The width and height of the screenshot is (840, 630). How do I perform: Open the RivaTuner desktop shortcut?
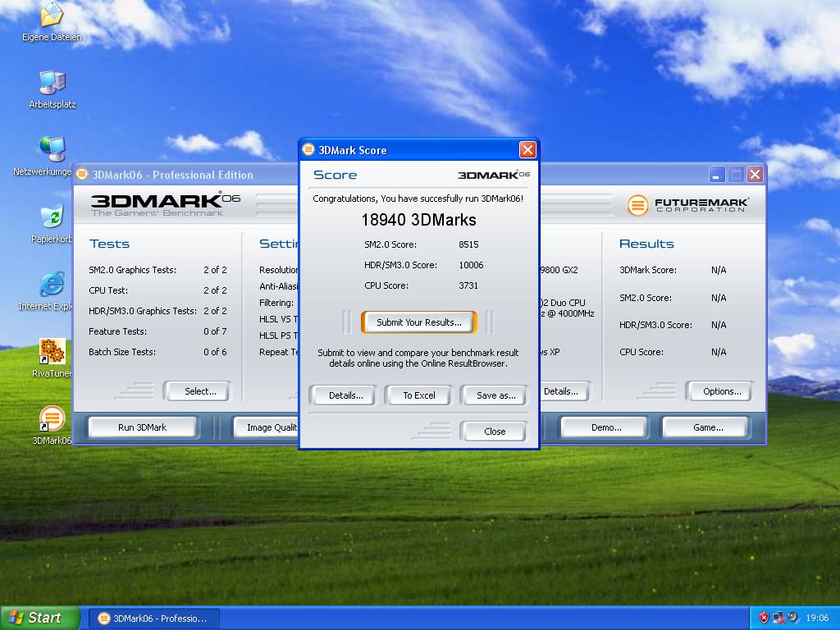(52, 353)
